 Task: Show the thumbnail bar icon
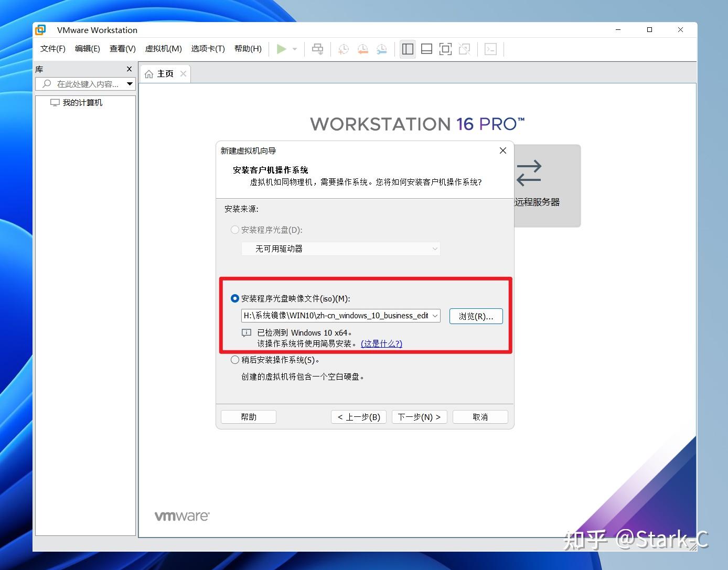[426, 49]
